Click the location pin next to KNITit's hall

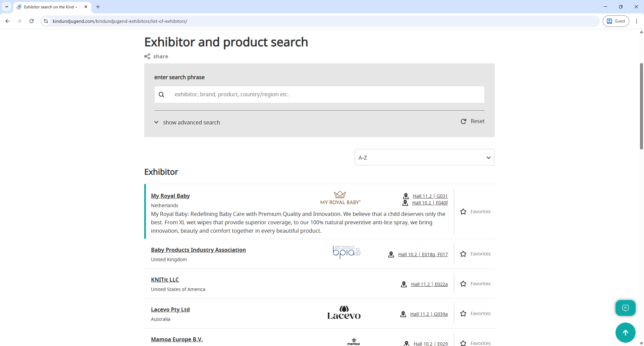pos(404,284)
